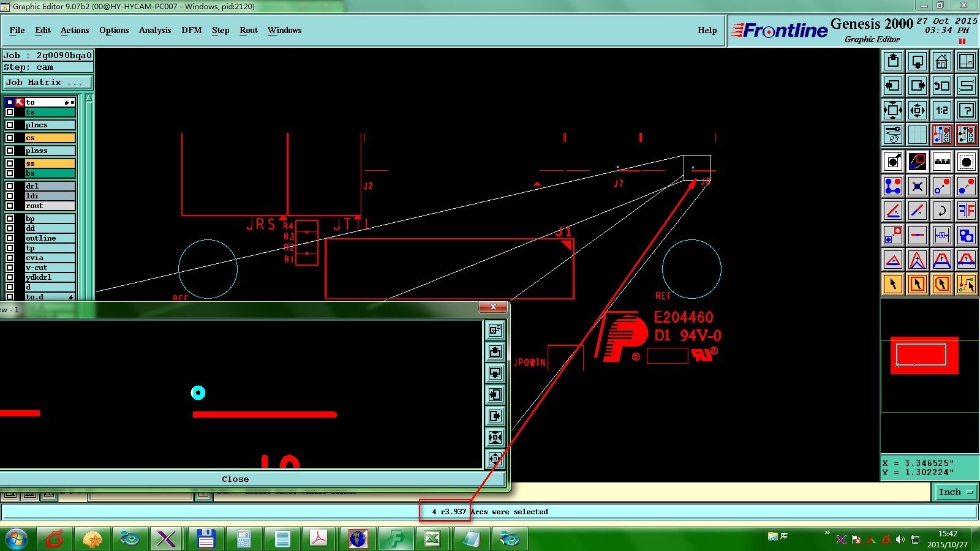Screen dimensions: 980x551
Task: Click the feature selection filter icon
Action: pyautogui.click(x=967, y=162)
